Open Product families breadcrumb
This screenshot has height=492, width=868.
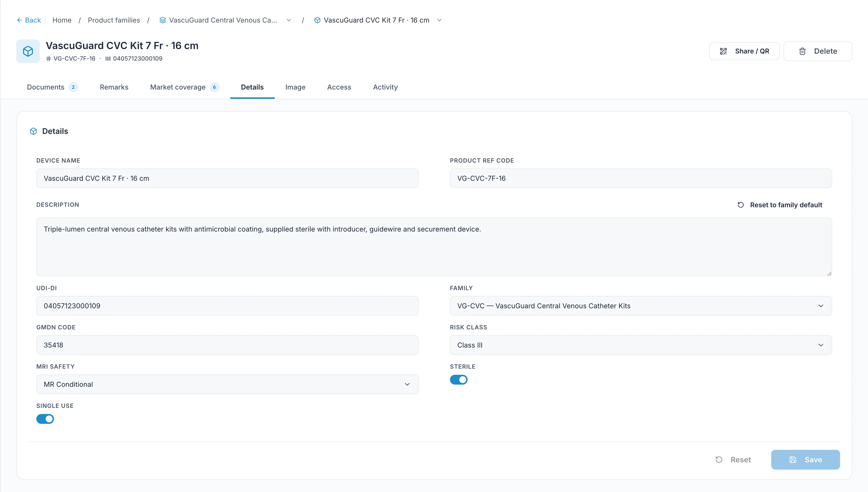click(114, 20)
